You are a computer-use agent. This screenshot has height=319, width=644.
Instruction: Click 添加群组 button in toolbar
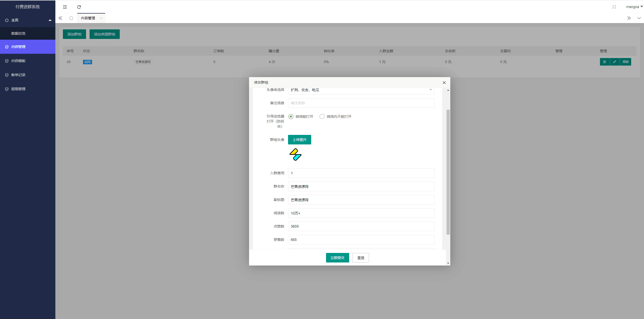(74, 34)
